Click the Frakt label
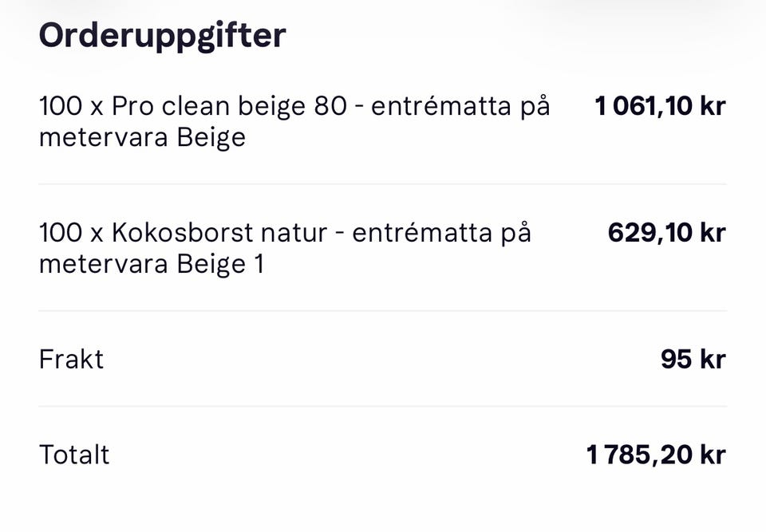 point(71,359)
